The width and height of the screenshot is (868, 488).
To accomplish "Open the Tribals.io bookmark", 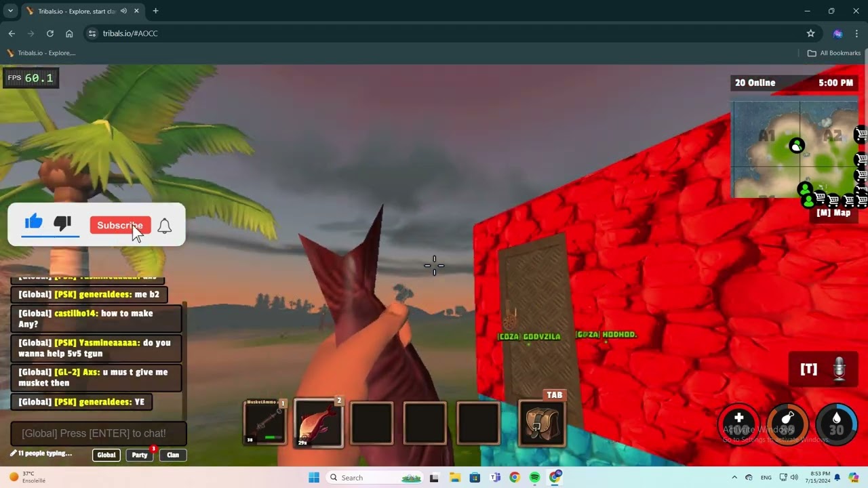I will (x=41, y=53).
